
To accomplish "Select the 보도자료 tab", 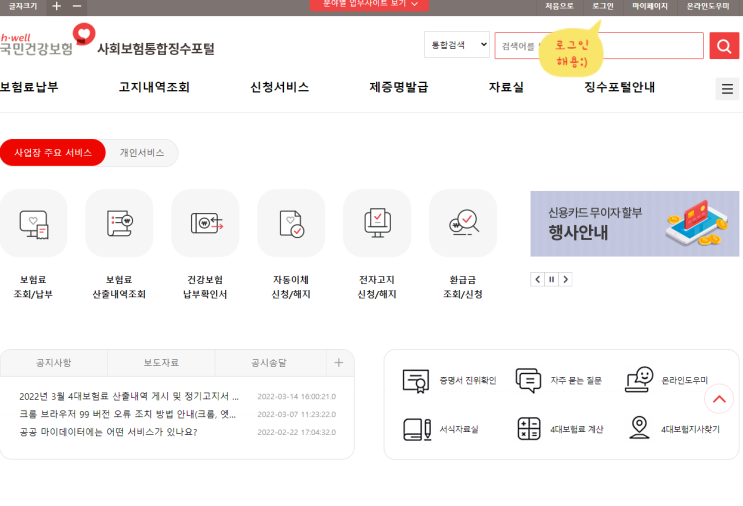I will tap(161, 363).
